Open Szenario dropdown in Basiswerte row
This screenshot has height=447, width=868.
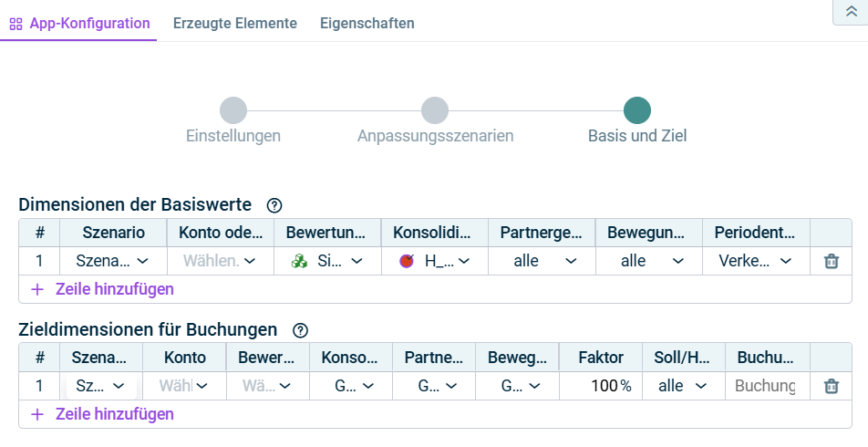pos(113,261)
